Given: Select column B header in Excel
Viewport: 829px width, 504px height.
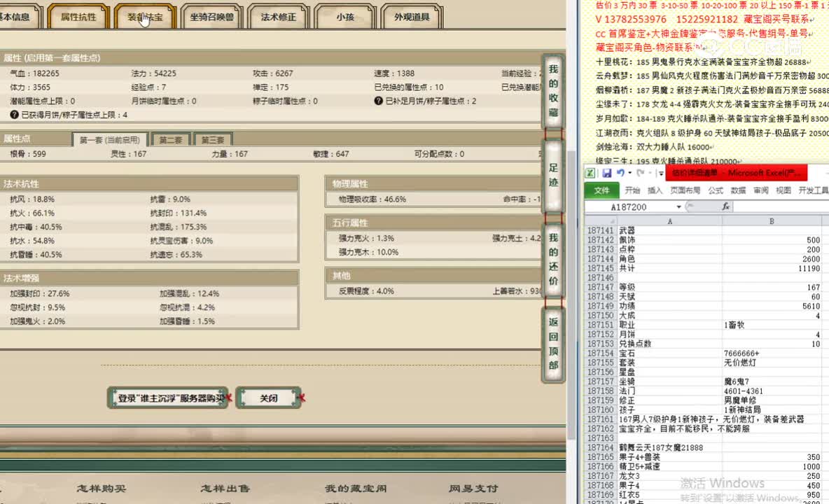Looking at the screenshot, I should 772,221.
